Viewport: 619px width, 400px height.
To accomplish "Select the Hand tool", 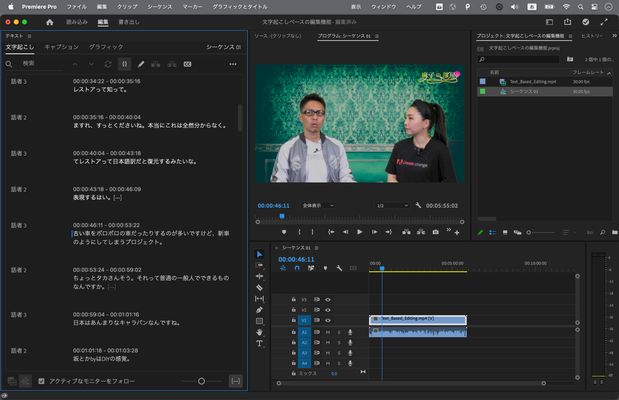I will point(260,332).
